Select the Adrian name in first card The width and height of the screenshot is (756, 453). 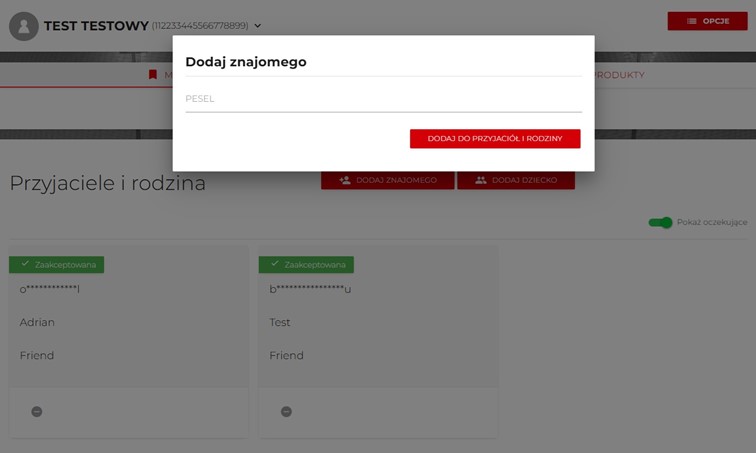37,323
